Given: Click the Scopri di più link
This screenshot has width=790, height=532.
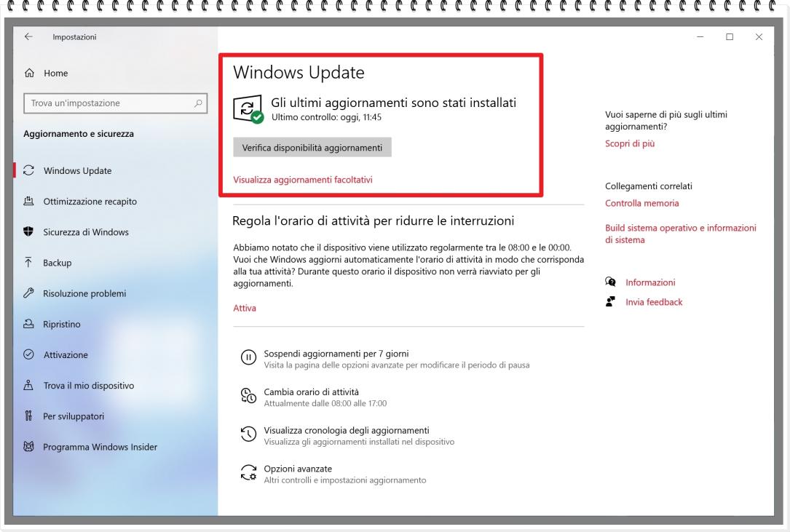Looking at the screenshot, I should pos(630,143).
